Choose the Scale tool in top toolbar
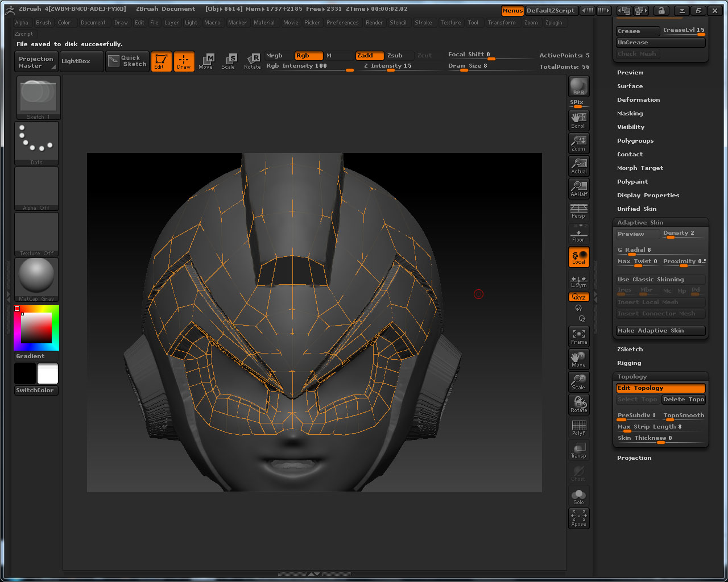 [229, 61]
